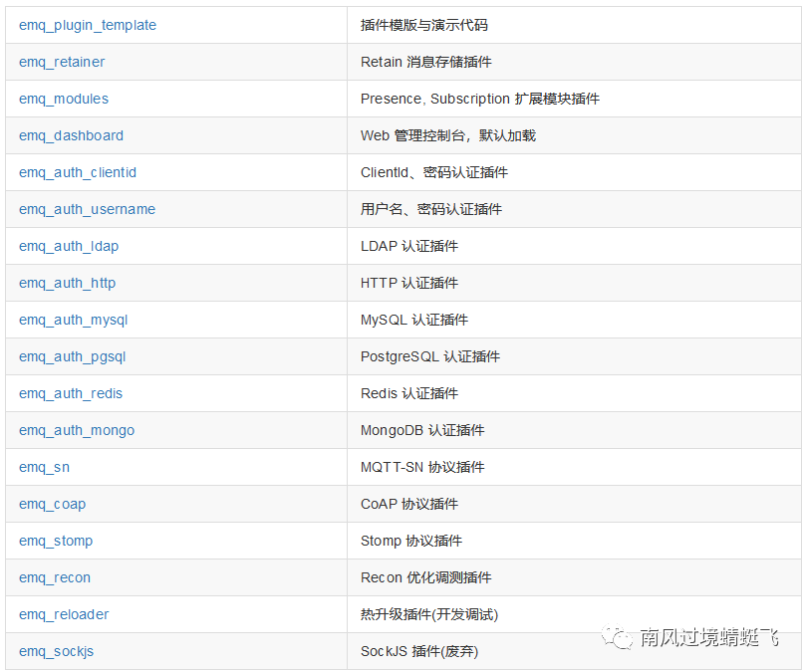Viewport: 804px width, 672px height.
Task: Open the emq_auth_ldap link
Action: click(69, 246)
